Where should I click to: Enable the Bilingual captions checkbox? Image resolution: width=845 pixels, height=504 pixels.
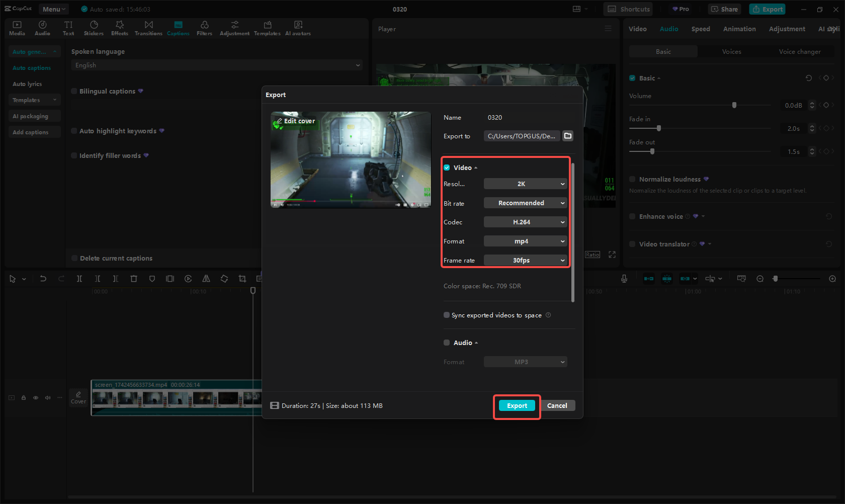73,91
